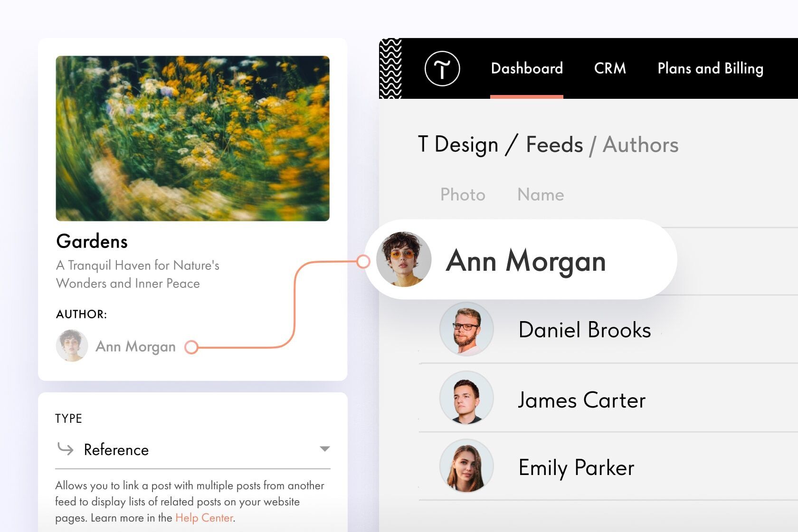Click the Authors breadcrumb
The image size is (798, 532).
640,144
